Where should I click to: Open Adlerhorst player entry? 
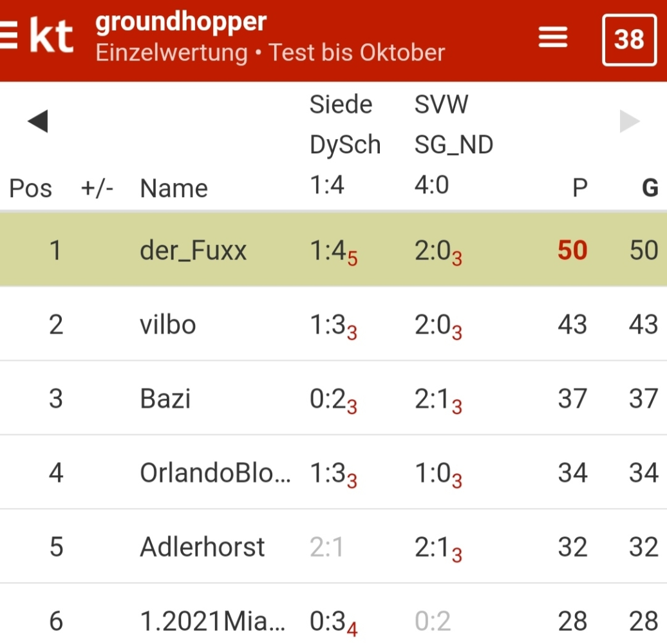(x=202, y=547)
